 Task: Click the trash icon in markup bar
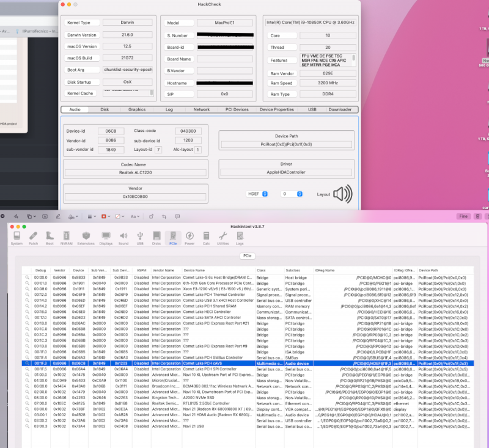(477, 216)
